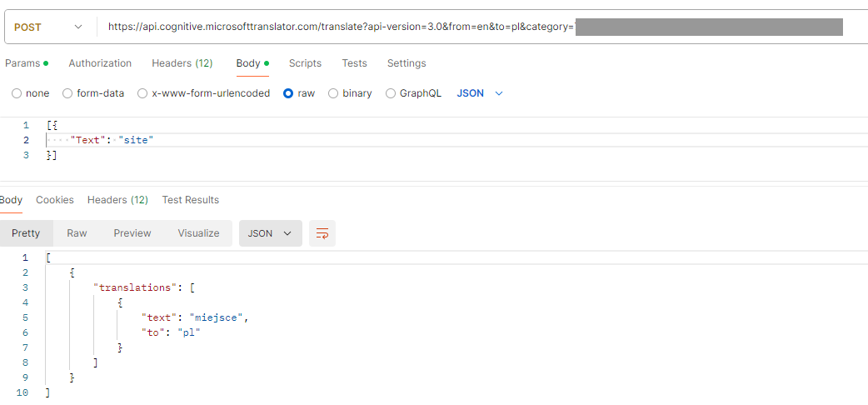Open the Scripts tab
This screenshot has height=405, width=868.
click(305, 63)
